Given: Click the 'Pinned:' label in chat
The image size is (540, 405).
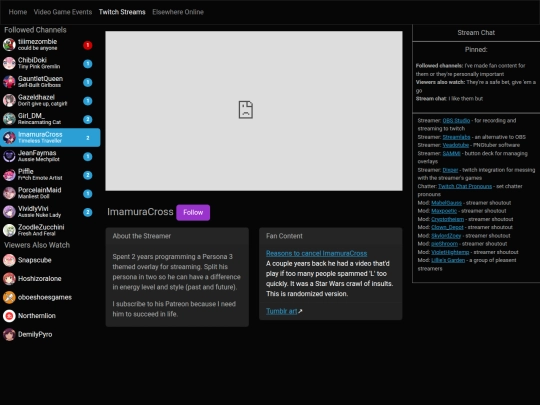Looking at the screenshot, I should point(476,50).
